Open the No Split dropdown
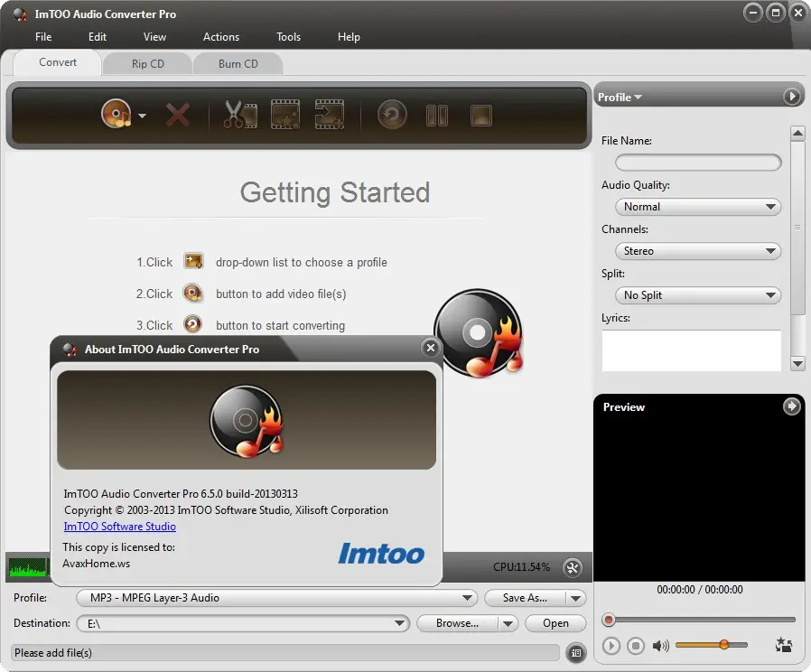The image size is (811, 672). coord(697,294)
